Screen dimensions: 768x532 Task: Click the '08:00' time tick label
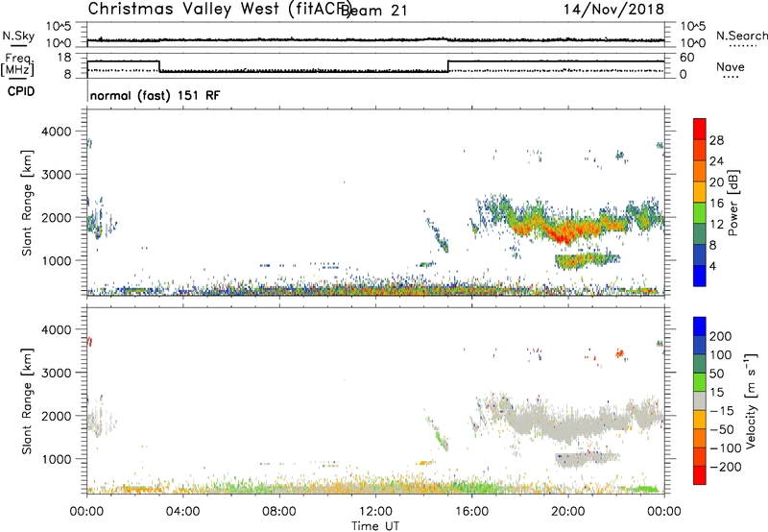click(279, 512)
